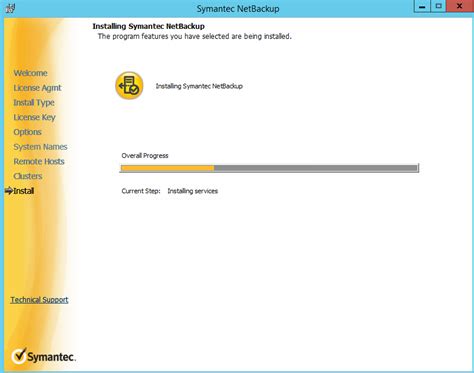Select the Options step
The image size is (474, 373).
(27, 132)
